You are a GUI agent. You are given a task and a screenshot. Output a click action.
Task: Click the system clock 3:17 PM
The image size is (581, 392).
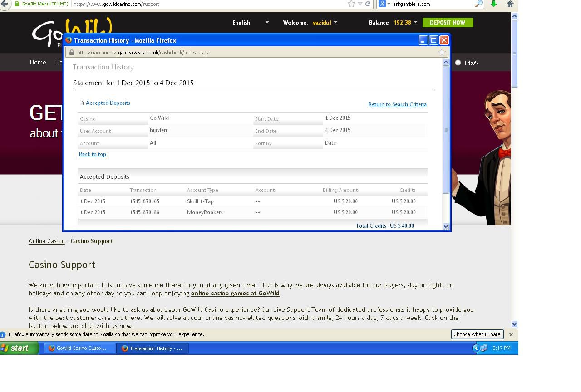tap(501, 348)
